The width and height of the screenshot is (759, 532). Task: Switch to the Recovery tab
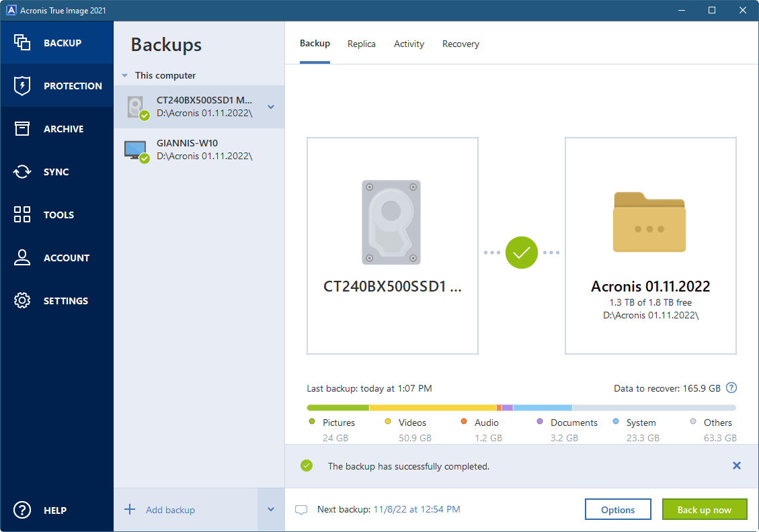(461, 44)
